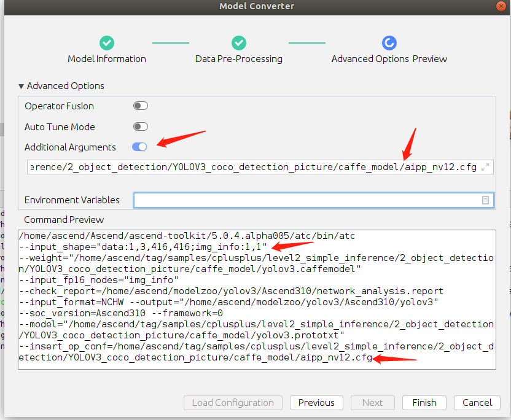Cancel the model conversion
The width and height of the screenshot is (511, 420).
[x=477, y=403]
